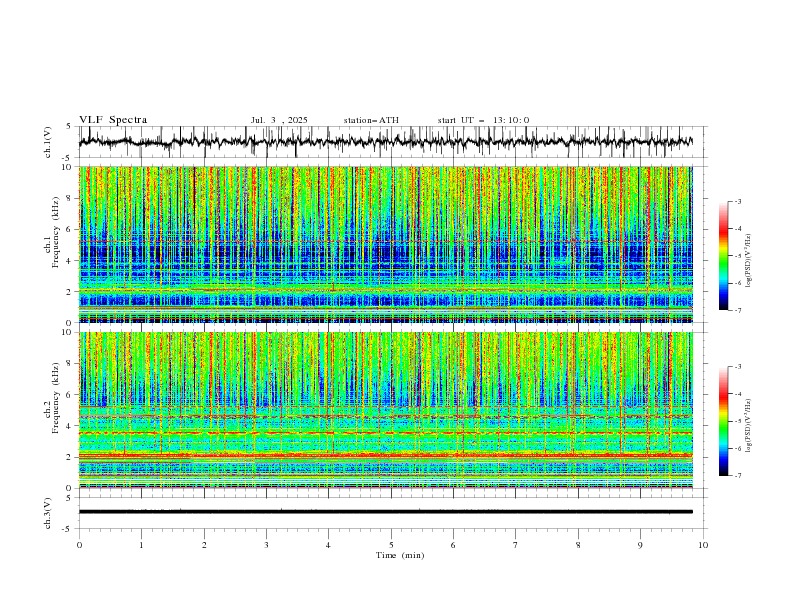Viewport: 792px width, 612px height.
Task: Click the ch.2 spectrogram colorbar
Action: point(723,421)
